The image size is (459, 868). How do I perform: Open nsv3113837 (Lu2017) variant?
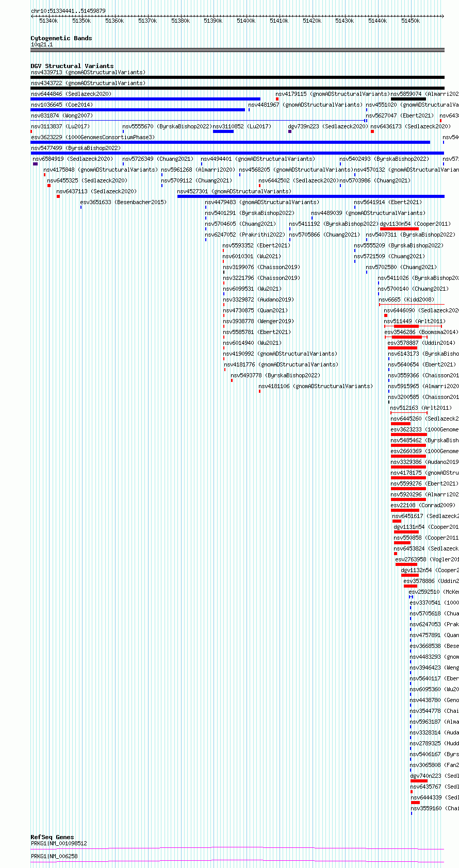60,126
